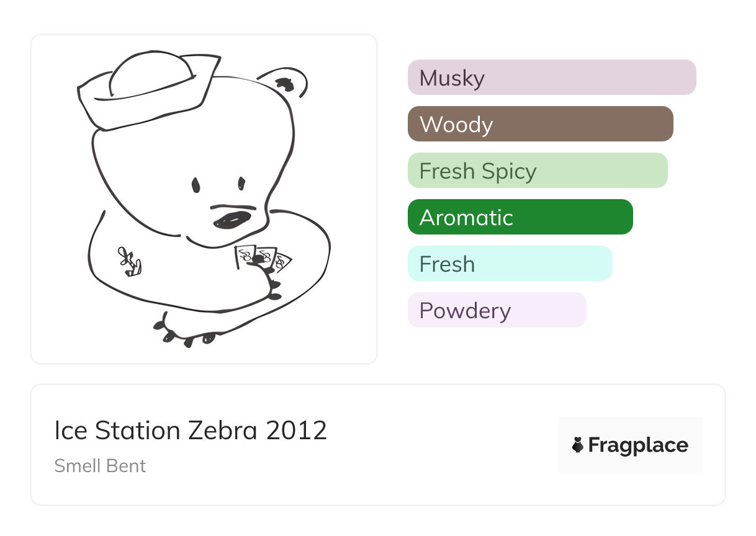Click the anchor tattoo on the bear's arm

(x=130, y=261)
